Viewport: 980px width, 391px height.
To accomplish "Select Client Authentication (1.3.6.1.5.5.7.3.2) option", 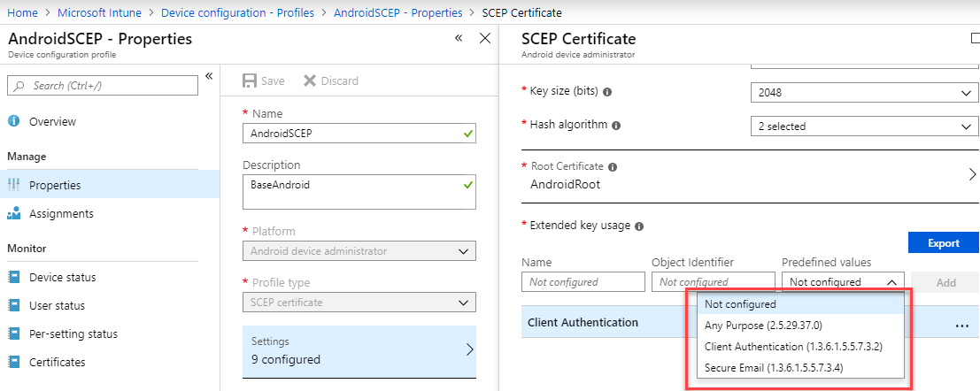I will pyautogui.click(x=800, y=347).
